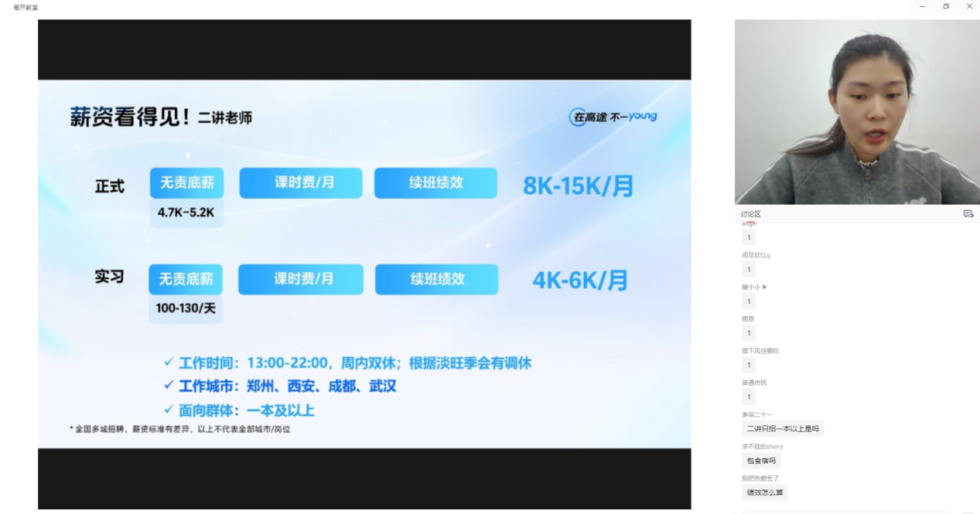Screen dimensions: 980x514
Task: Click 课时费/月 box in the 正式 row
Action: 300,183
